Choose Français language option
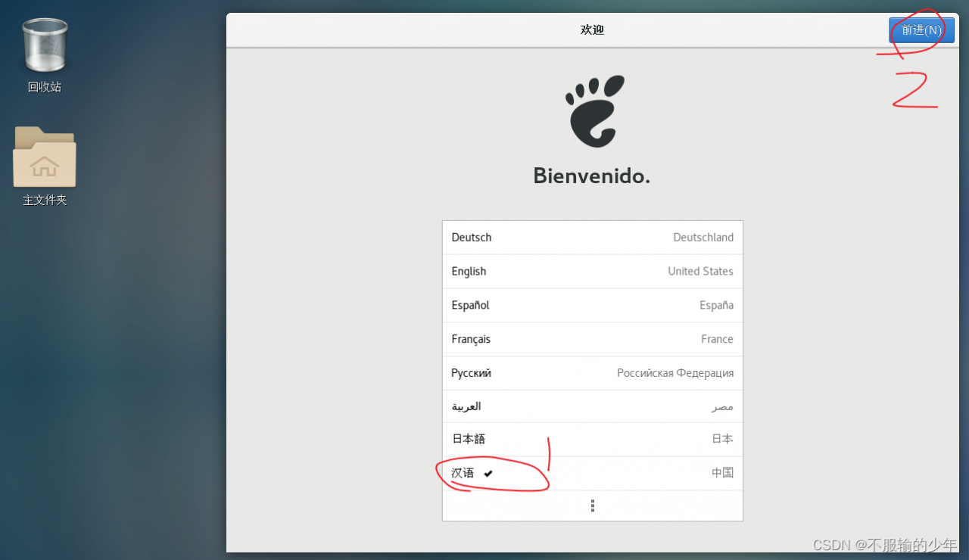Screen dimensions: 969x560 click(593, 339)
